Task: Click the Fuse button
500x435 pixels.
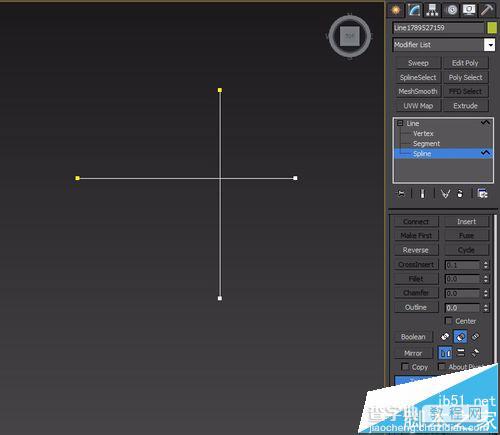Action: point(466,236)
